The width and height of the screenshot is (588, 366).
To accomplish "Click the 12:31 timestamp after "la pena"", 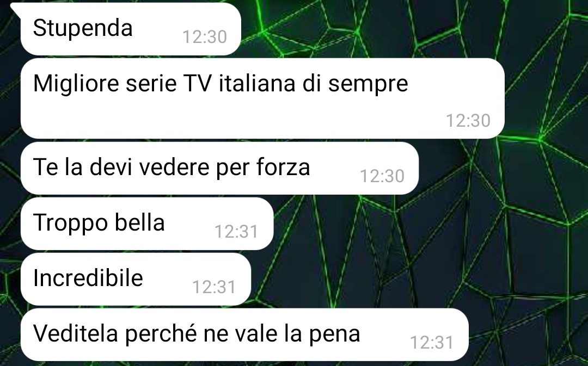I will [432, 343].
